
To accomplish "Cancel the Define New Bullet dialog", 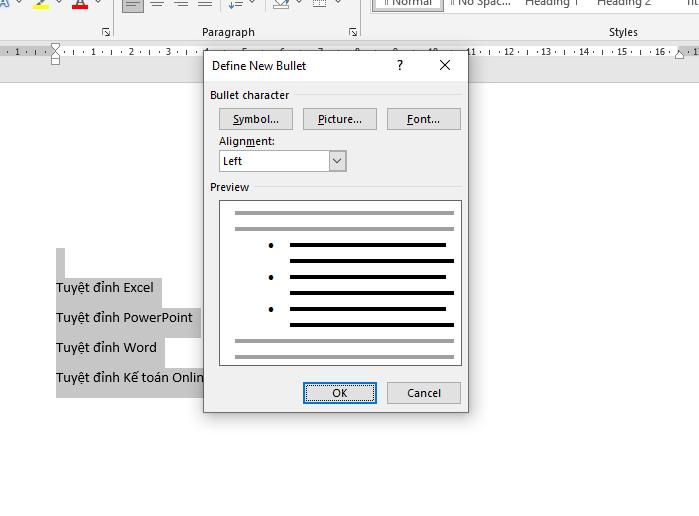I will 424,393.
